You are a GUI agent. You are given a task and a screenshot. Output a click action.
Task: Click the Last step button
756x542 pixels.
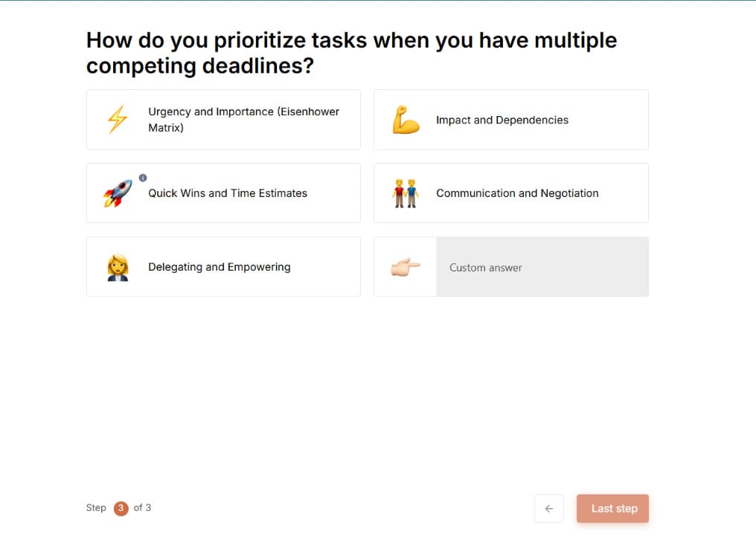point(612,509)
